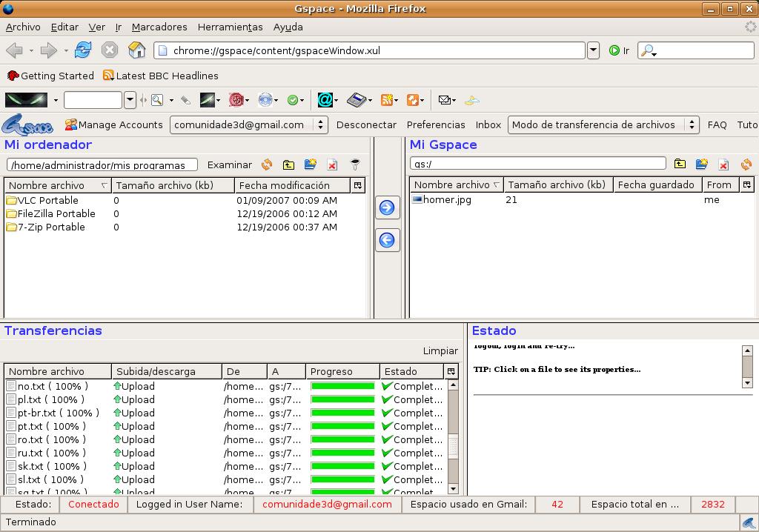Click the red seal toolbar icon
759x532 pixels.
(236, 100)
